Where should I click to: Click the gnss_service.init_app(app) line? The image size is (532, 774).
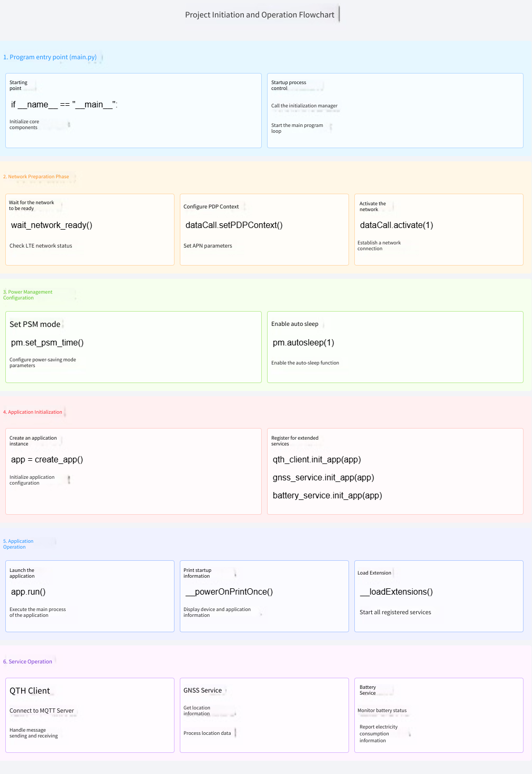pyautogui.click(x=323, y=478)
